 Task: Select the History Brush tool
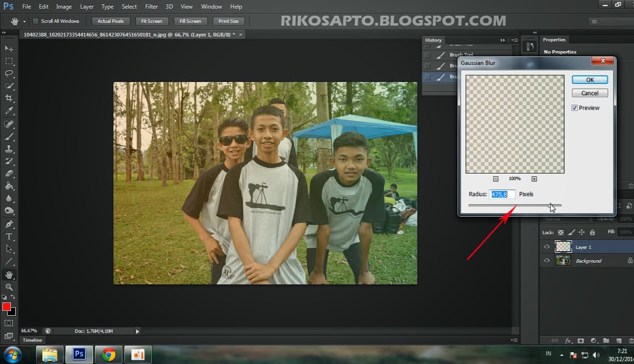pyautogui.click(x=9, y=161)
